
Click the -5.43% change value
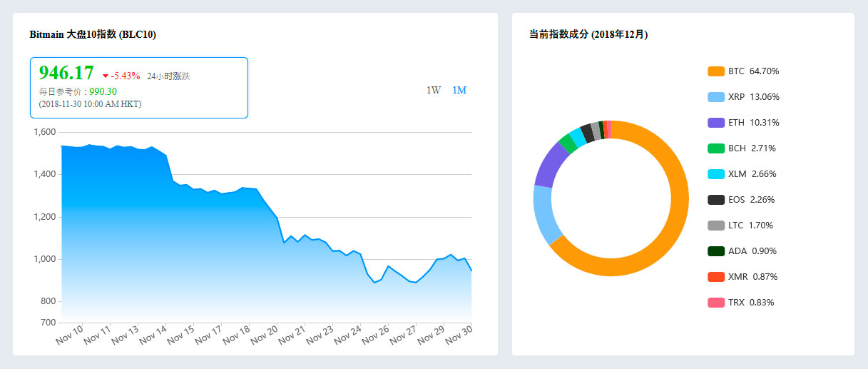tap(126, 76)
